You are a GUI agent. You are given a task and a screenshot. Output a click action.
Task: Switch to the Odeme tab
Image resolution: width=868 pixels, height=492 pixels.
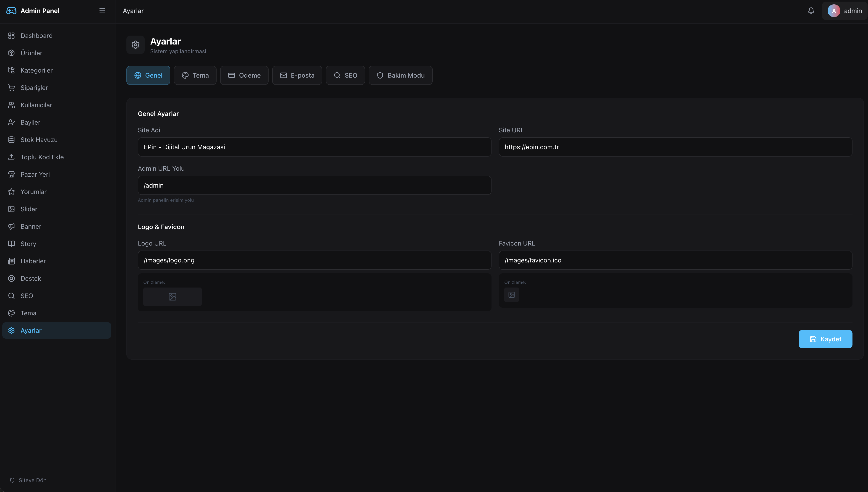pyautogui.click(x=244, y=75)
